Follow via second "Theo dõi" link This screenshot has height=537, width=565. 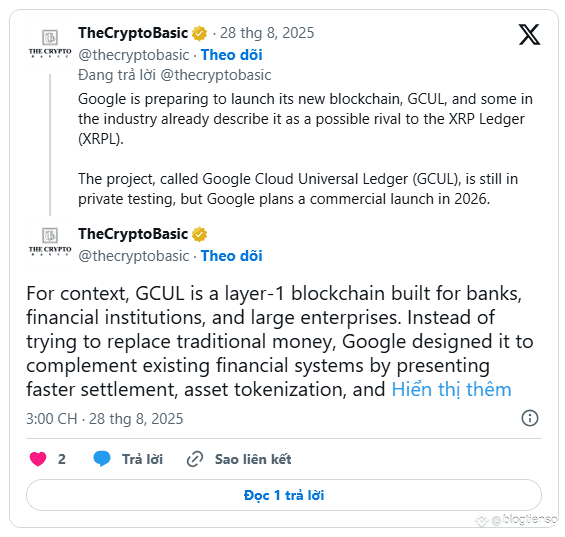231,256
